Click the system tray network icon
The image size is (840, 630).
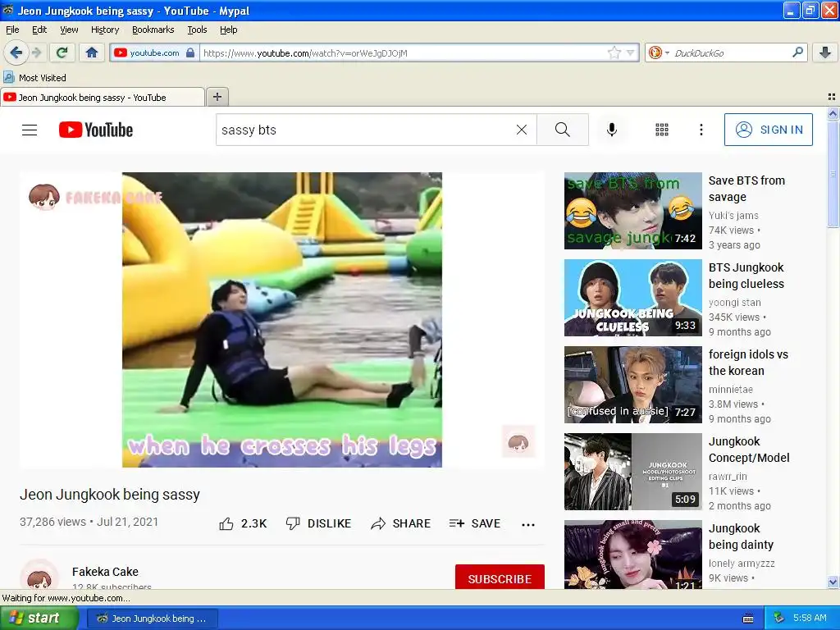(x=779, y=619)
